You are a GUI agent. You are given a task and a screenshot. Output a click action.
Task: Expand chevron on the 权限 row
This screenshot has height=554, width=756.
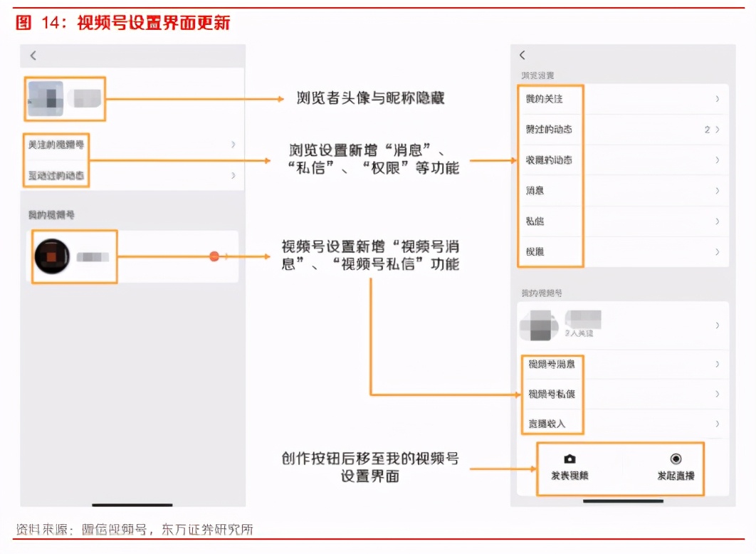click(x=718, y=251)
